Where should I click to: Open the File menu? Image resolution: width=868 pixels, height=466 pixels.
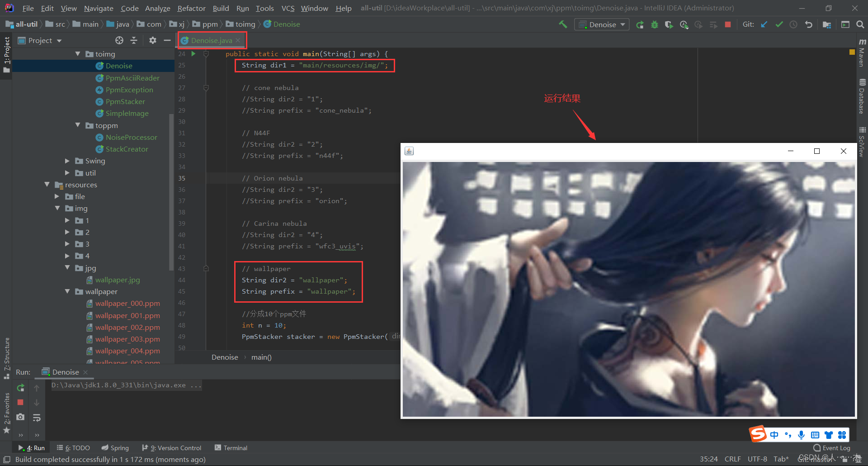pos(28,8)
